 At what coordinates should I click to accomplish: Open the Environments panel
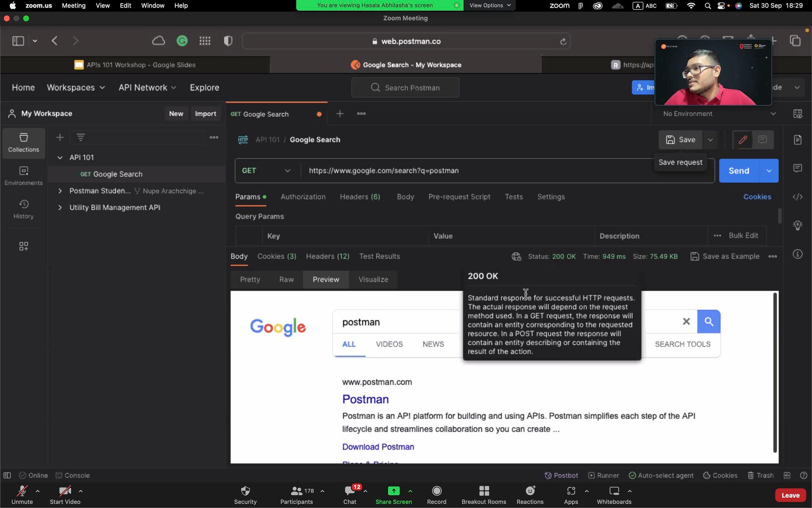pos(23,176)
